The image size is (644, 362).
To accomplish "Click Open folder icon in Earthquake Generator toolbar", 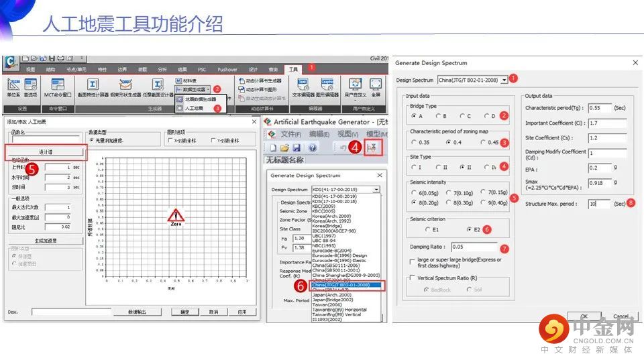I will (x=284, y=147).
